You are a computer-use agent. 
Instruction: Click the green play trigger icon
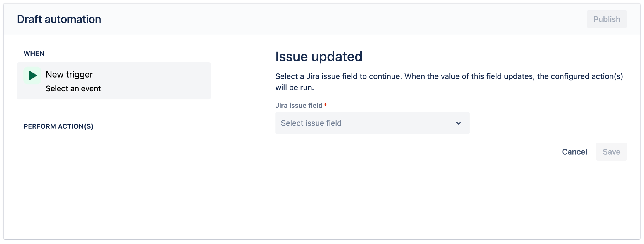click(33, 75)
